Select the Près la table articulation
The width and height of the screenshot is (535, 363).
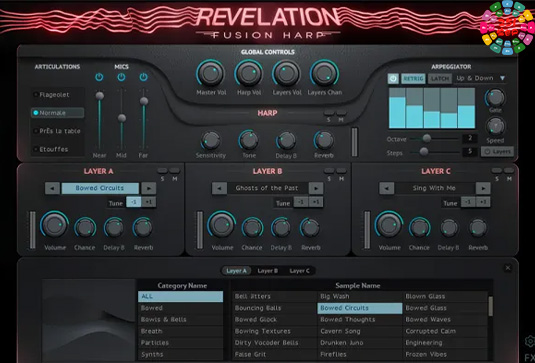click(58, 131)
